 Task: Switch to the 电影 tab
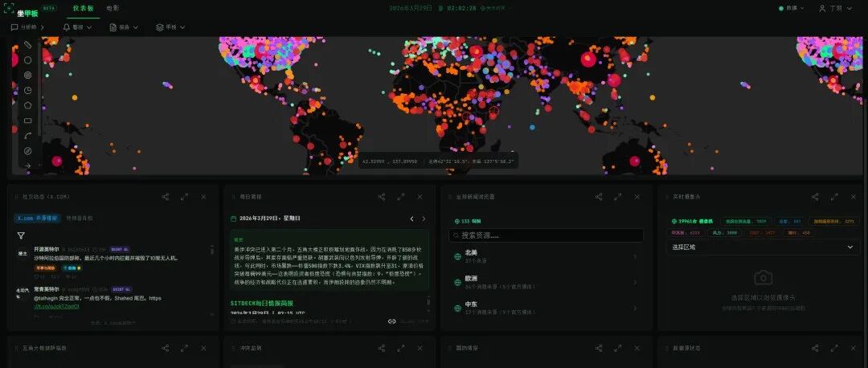coord(113,8)
